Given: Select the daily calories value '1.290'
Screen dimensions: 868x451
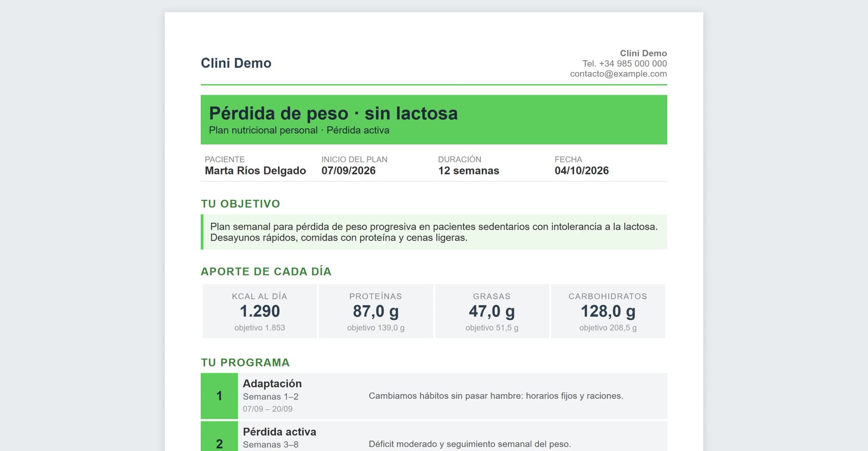Looking at the screenshot, I should pos(260,311).
